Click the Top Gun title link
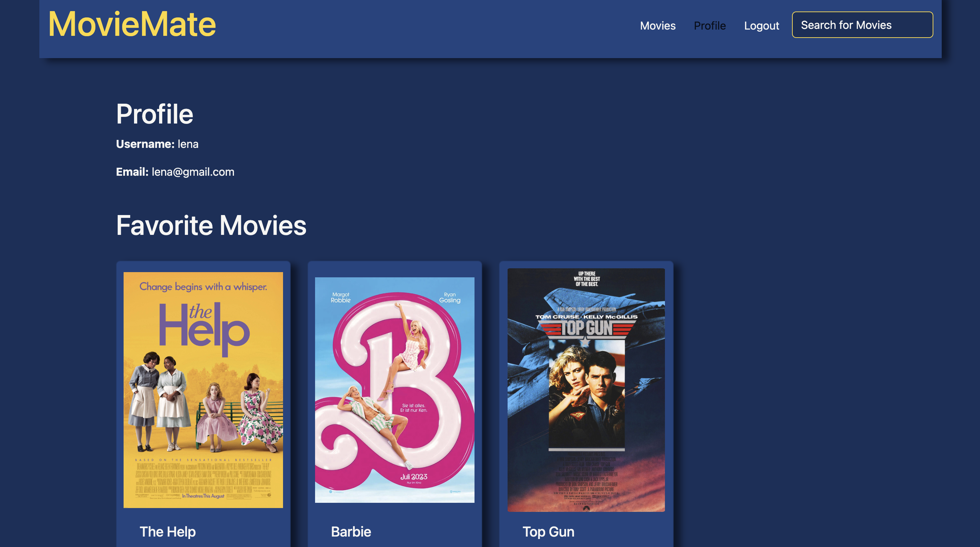980x547 pixels. [x=548, y=532]
